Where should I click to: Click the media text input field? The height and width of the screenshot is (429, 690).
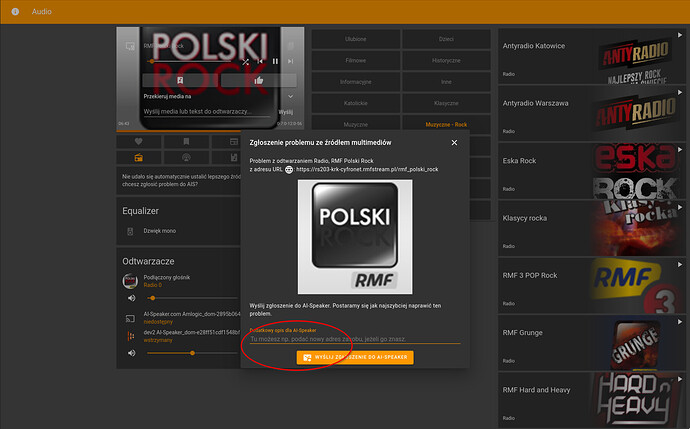click(207, 112)
